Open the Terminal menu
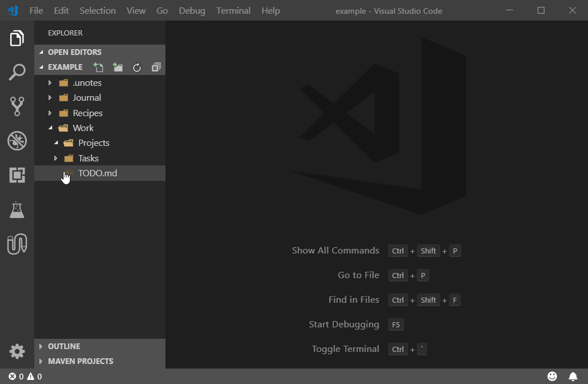The height and width of the screenshot is (384, 588). click(x=233, y=10)
